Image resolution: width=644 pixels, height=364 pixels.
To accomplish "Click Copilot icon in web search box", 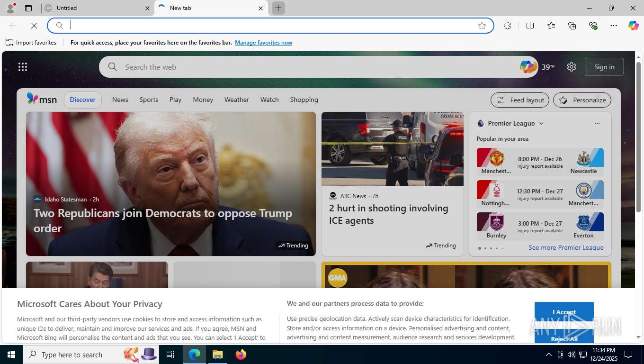I will pos(528,66).
